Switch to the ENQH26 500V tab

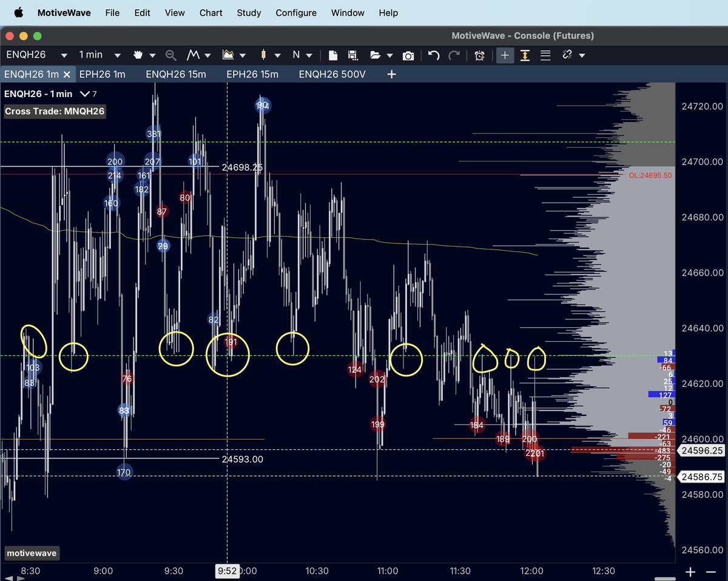[x=332, y=74]
